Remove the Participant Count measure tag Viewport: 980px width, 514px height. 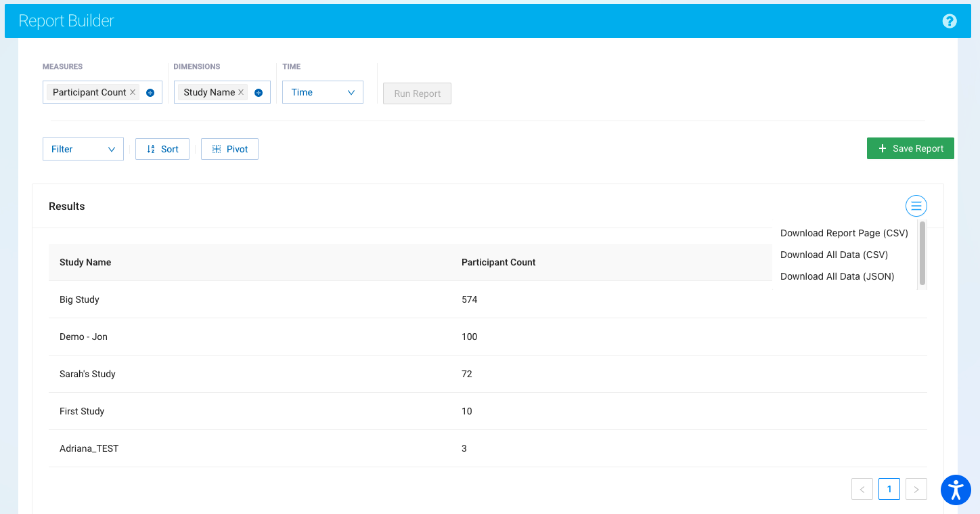click(133, 92)
